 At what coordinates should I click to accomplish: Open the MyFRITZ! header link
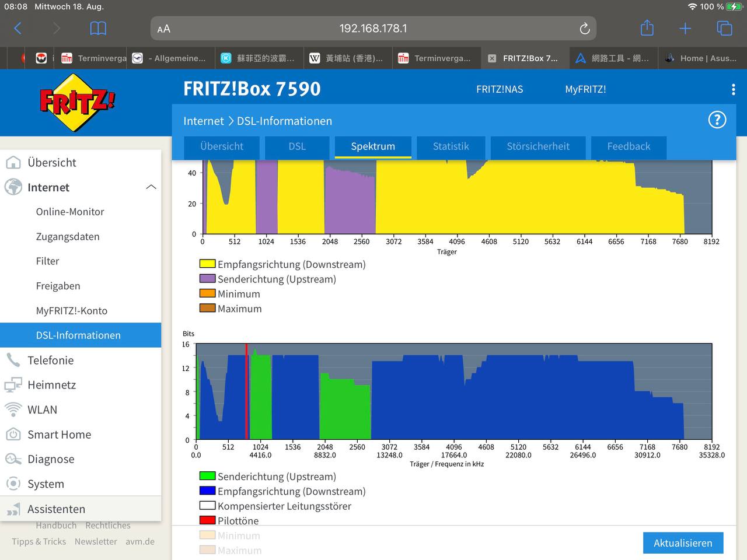[585, 89]
